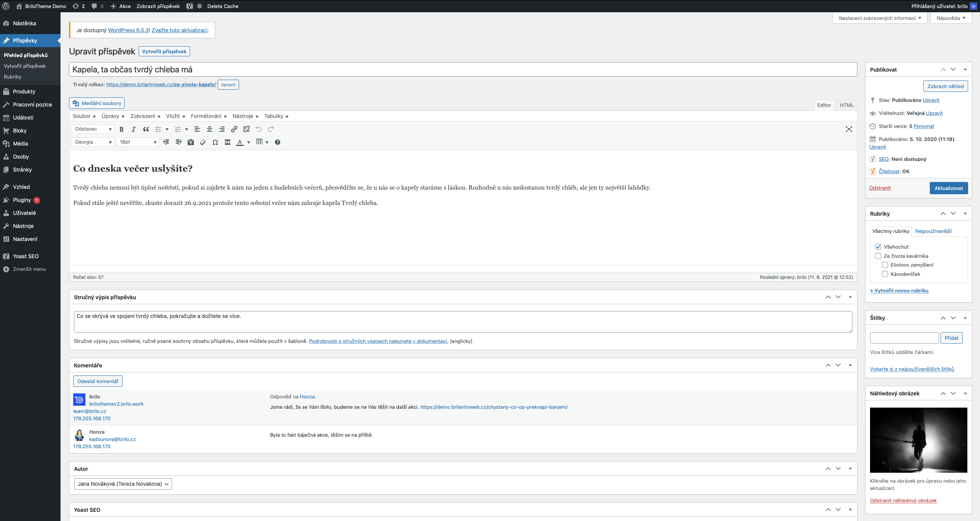Clear formatting with the eraser icon

(203, 142)
